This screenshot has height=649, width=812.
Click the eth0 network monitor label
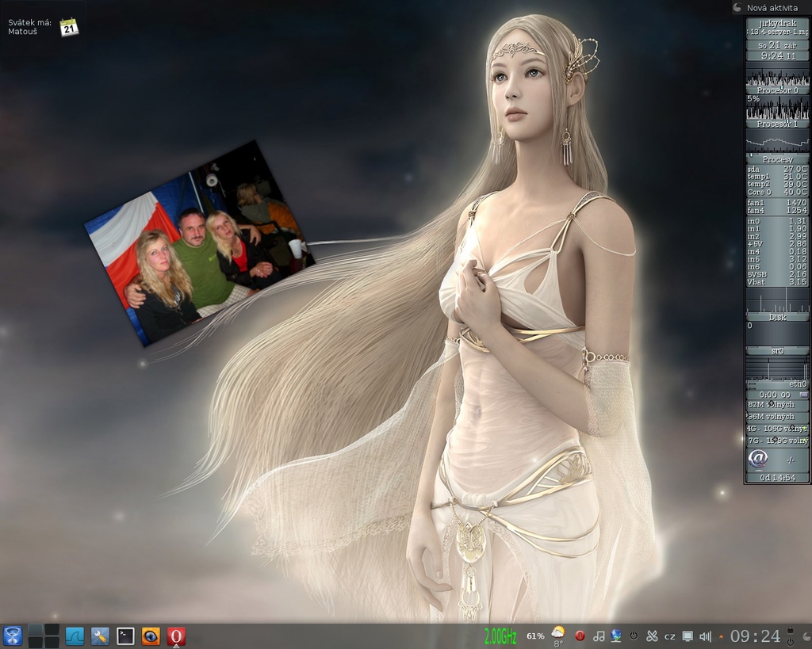point(798,384)
